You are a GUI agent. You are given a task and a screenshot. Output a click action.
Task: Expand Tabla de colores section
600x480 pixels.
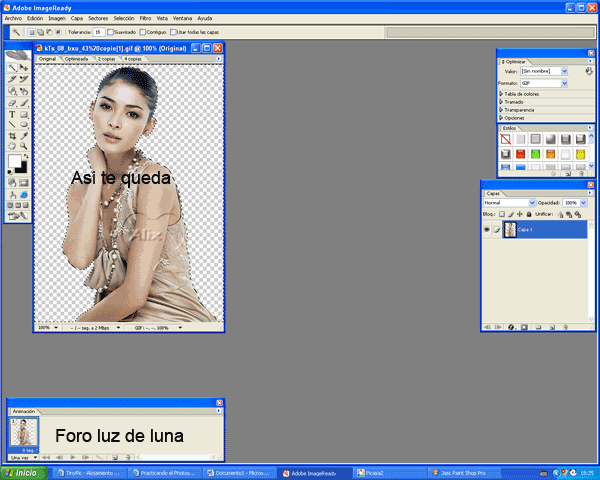pos(501,94)
